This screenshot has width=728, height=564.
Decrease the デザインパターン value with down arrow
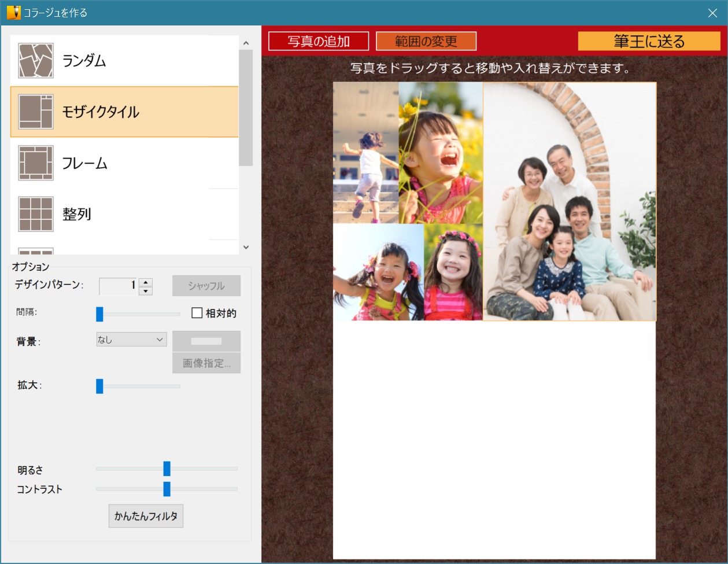(146, 291)
